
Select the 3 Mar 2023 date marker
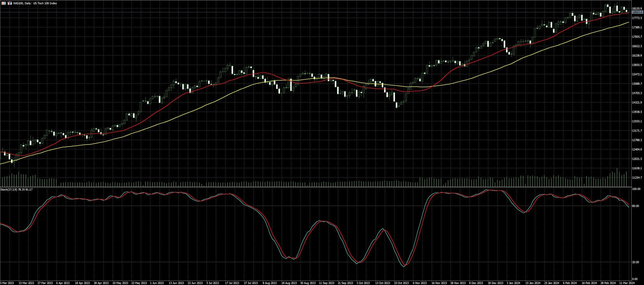tap(7, 283)
